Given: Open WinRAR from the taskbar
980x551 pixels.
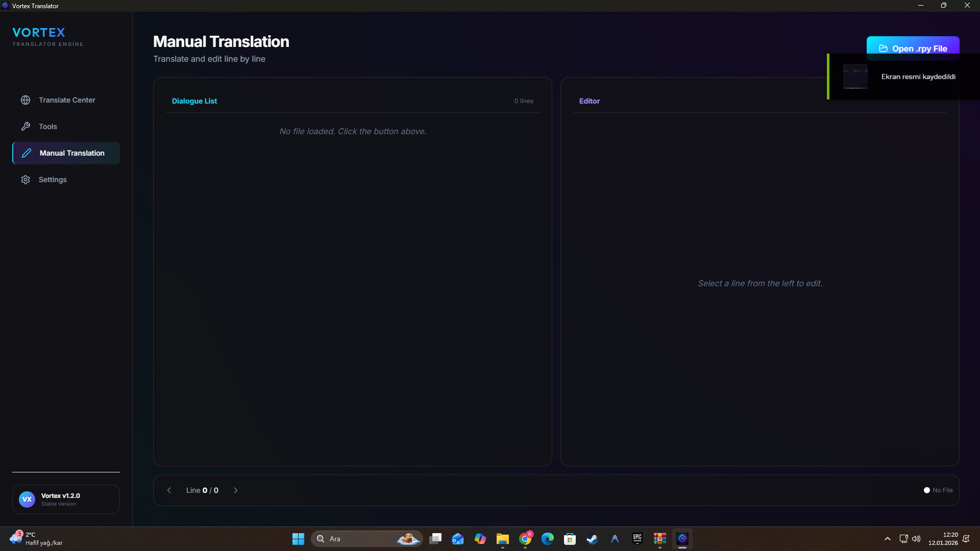Looking at the screenshot, I should [x=660, y=539].
